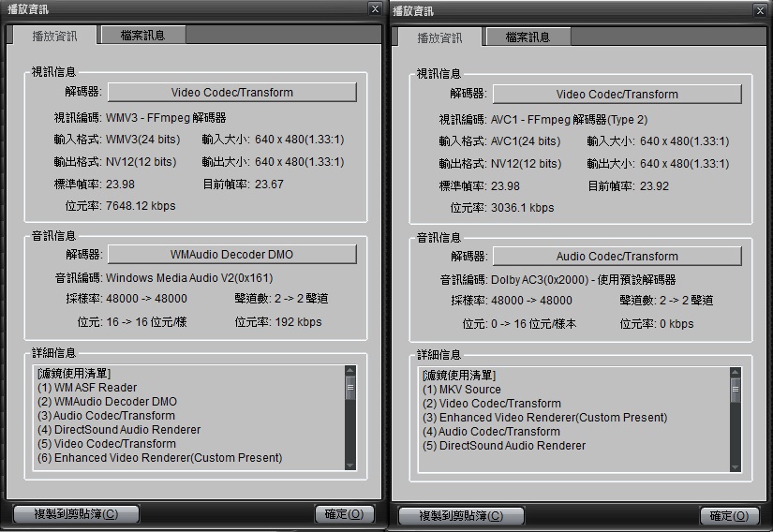Open 檔案訊息 tab in right dialog

528,37
